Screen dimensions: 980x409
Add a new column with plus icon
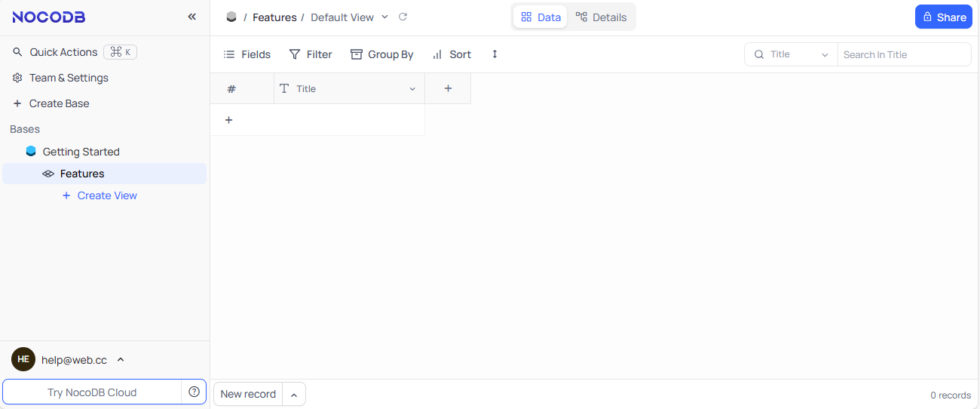coord(448,88)
